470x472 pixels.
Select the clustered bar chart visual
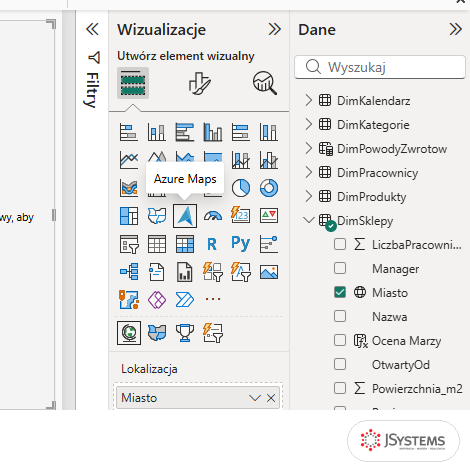coord(185,132)
